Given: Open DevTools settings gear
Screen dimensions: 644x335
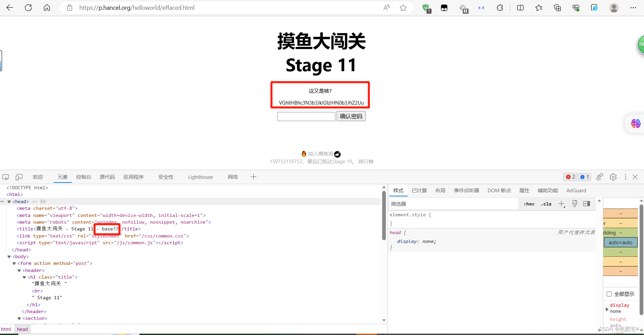Looking at the screenshot, I should (x=613, y=177).
